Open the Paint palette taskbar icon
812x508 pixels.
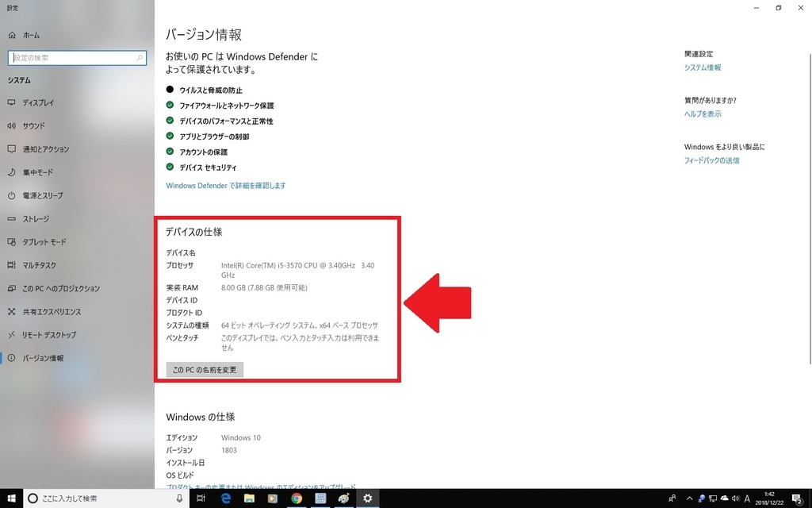tap(344, 498)
